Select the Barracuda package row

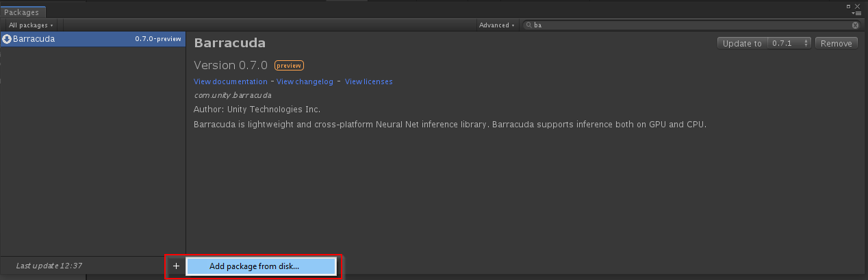pyautogui.click(x=92, y=39)
